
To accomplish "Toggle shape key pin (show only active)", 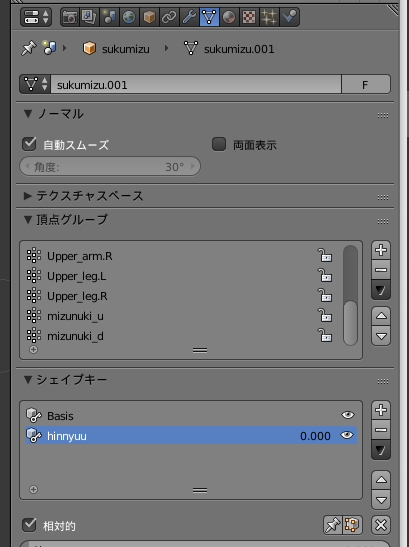I will click(x=333, y=525).
